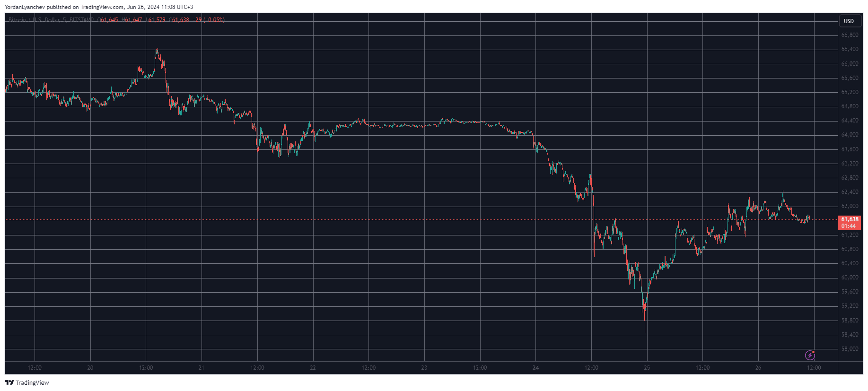Click the date label 20 on time axis

(90, 368)
